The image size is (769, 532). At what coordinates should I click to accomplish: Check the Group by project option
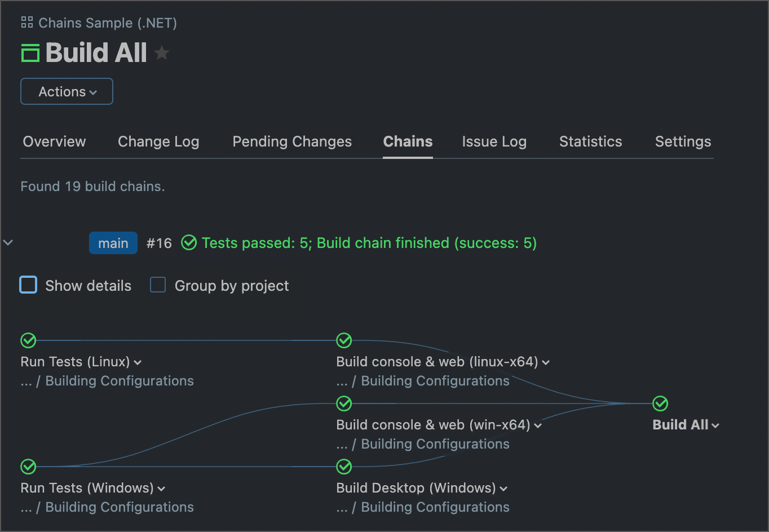pos(158,285)
